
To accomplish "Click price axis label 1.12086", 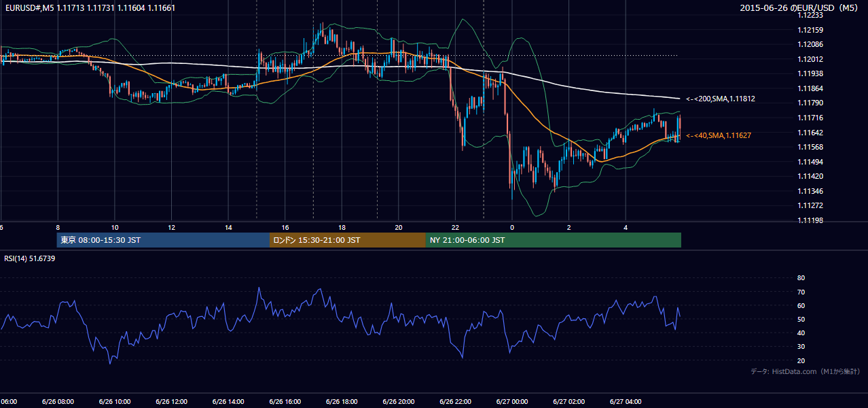I will (810, 44).
